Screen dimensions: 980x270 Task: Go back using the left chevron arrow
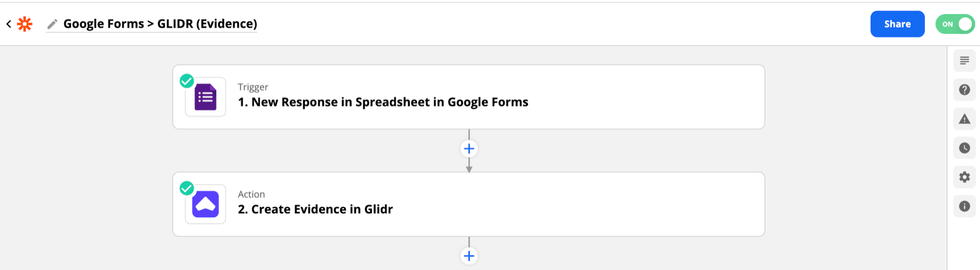[9, 24]
